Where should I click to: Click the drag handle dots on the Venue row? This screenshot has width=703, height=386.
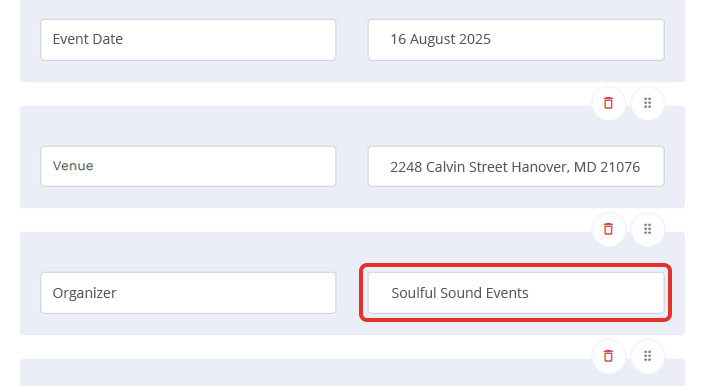(x=647, y=103)
